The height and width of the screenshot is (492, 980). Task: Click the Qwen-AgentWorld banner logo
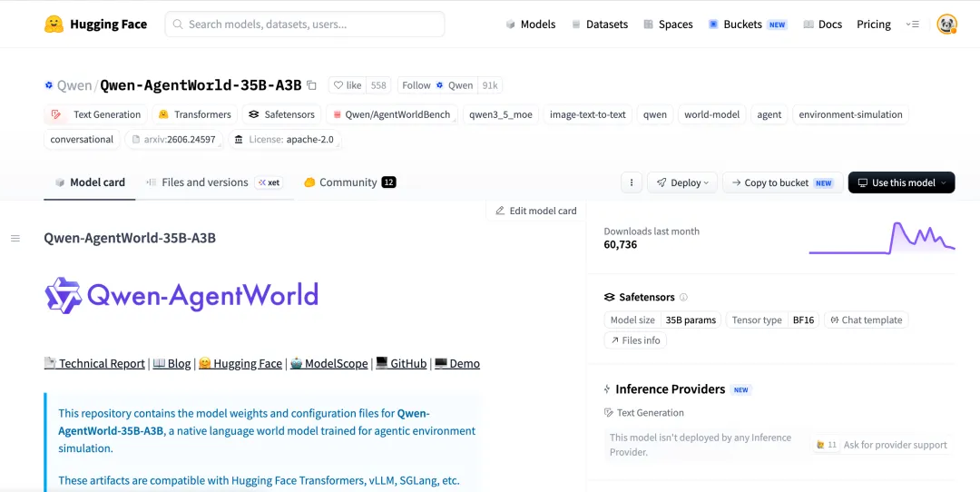(181, 295)
